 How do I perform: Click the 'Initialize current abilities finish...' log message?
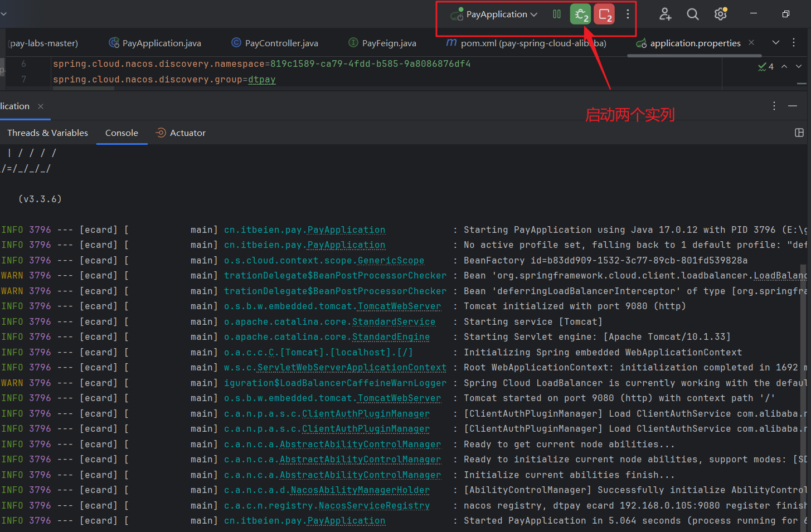coord(569,475)
